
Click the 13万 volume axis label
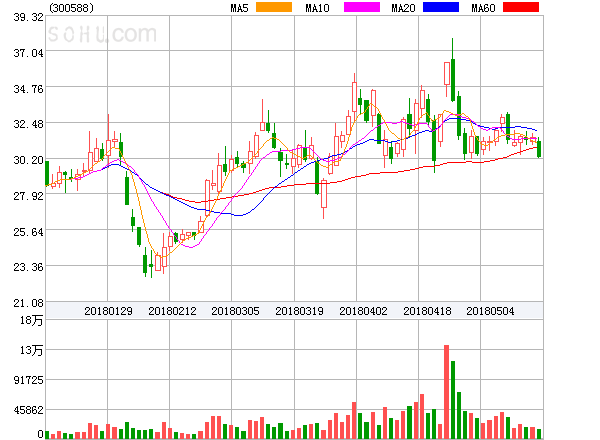(x=31, y=350)
